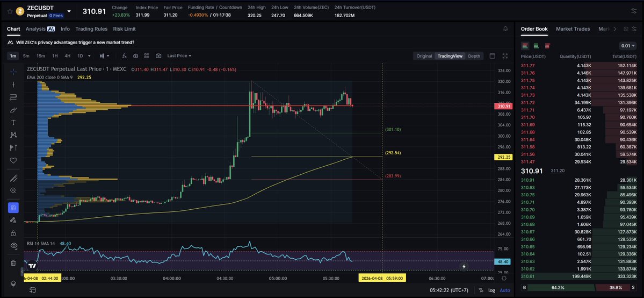This screenshot has width=644, height=298.
Task: Open order book settings sliders icon
Action: (x=635, y=29)
